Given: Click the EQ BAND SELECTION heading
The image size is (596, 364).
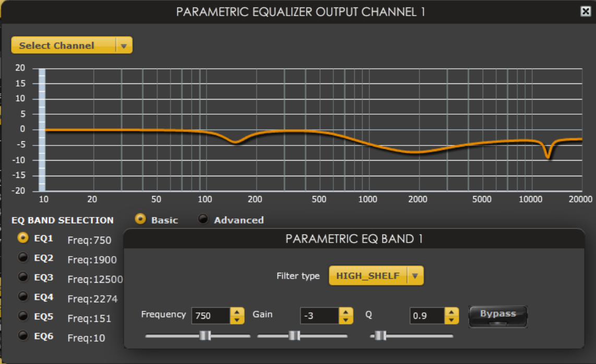Looking at the screenshot, I should click(62, 221).
